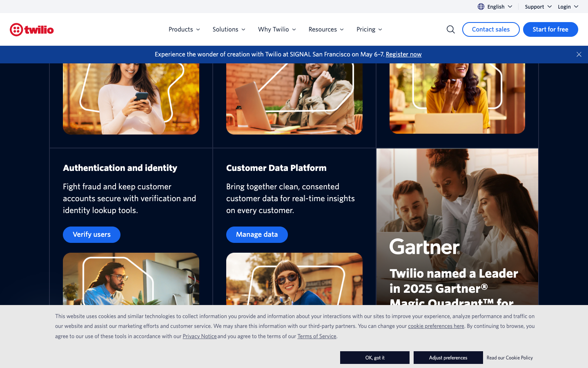Open the Gartner Magic Quadrant leader card
This screenshot has width=588, height=368.
coord(457,227)
